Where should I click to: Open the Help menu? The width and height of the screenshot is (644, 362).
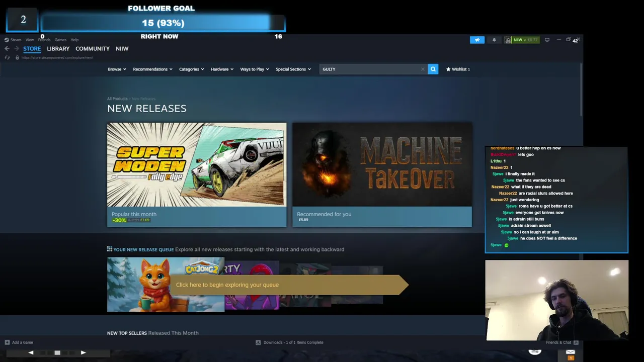tap(74, 40)
